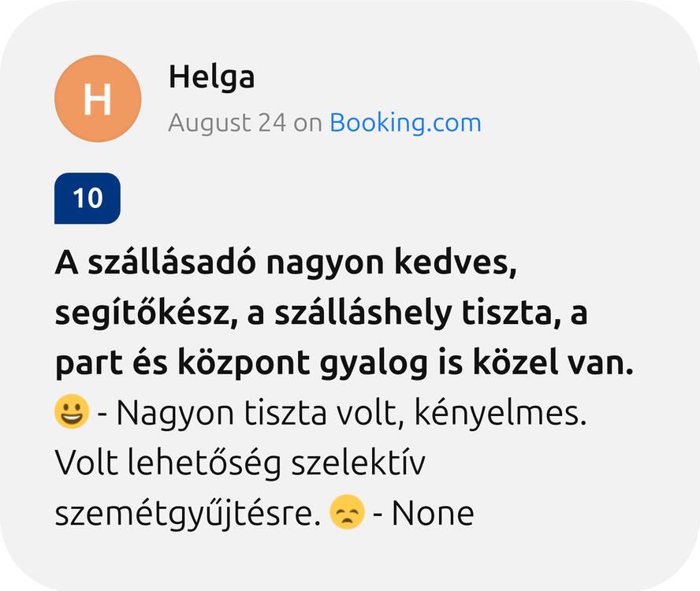Image resolution: width=700 pixels, height=591 pixels.
Task: Select the reviewer name Helga
Action: coord(211,78)
